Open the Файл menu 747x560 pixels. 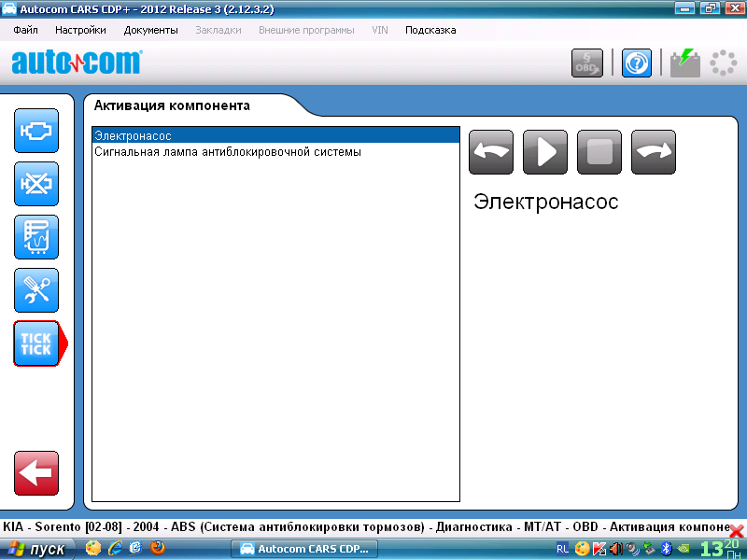pyautogui.click(x=26, y=30)
